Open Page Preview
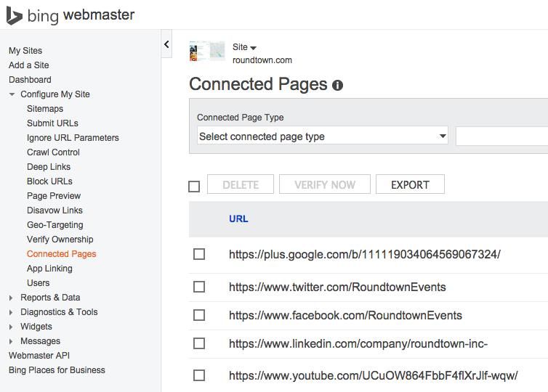The height and width of the screenshot is (392, 548). pyautogui.click(x=54, y=196)
